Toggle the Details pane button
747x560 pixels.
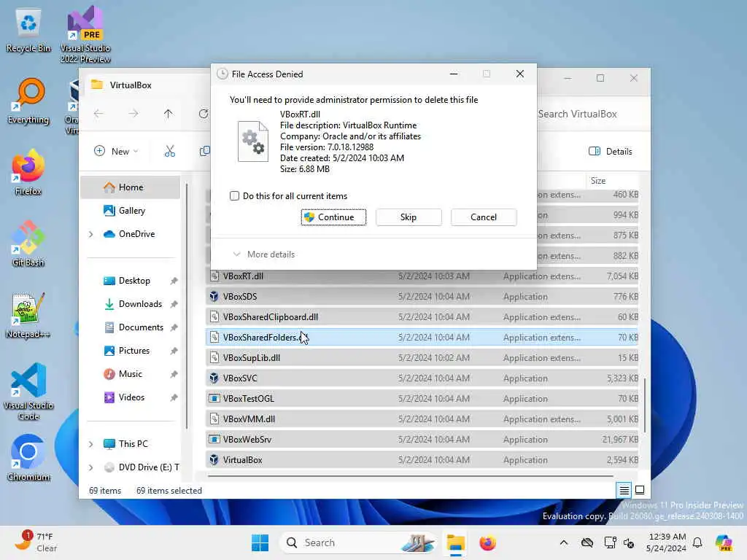tap(611, 152)
